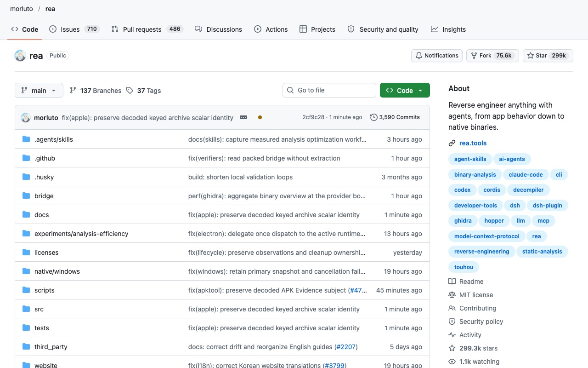Open the green Code dropdown button

[405, 90]
